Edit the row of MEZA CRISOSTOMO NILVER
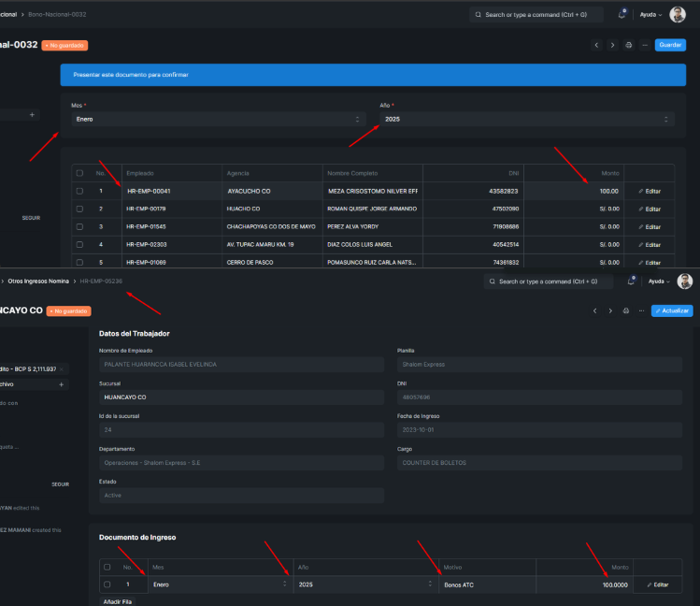The width and height of the screenshot is (700, 606). click(650, 191)
